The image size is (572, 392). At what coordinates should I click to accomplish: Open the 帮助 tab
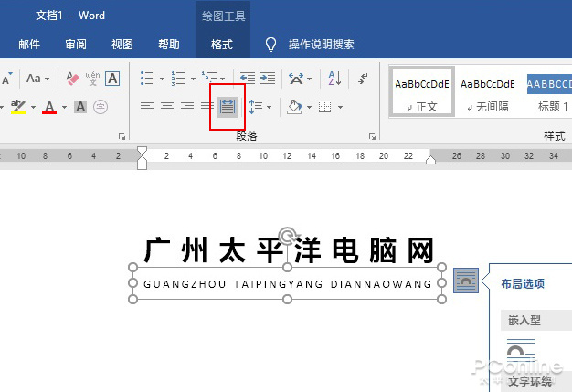[169, 45]
